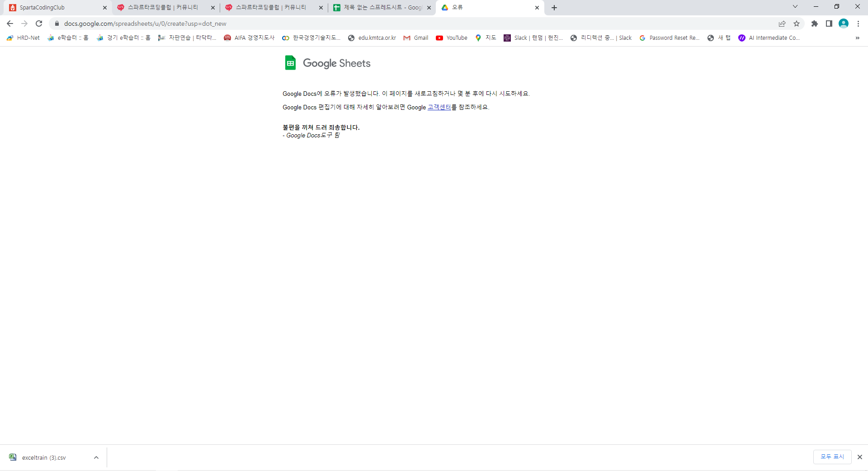Open YouTube bookmark
Image resolution: width=868 pixels, height=471 pixels.
pyautogui.click(x=452, y=38)
